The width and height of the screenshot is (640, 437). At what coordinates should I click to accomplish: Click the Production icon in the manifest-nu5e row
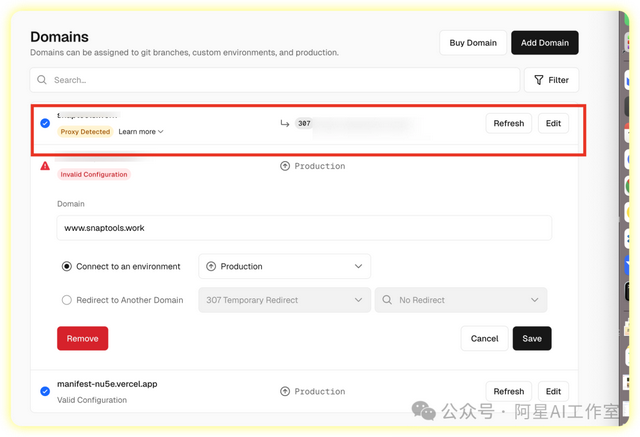(285, 391)
